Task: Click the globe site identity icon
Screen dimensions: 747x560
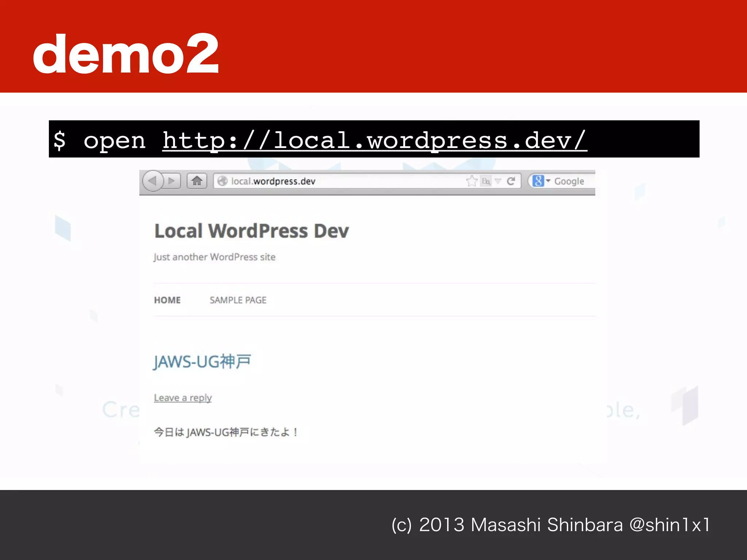Action: [x=222, y=181]
